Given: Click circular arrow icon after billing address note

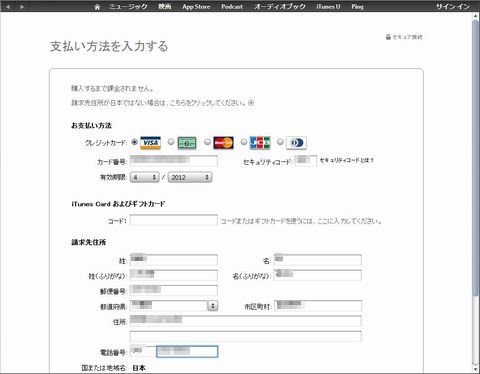Looking at the screenshot, I should coord(251,103).
